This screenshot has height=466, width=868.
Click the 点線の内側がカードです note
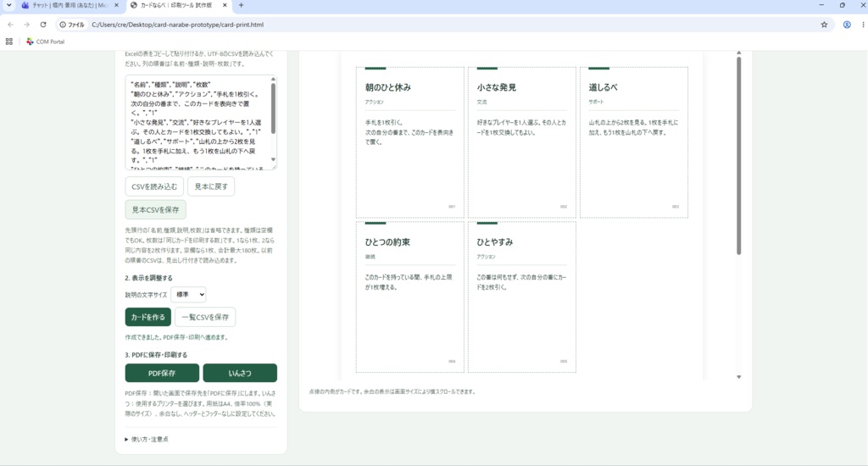pos(392,391)
